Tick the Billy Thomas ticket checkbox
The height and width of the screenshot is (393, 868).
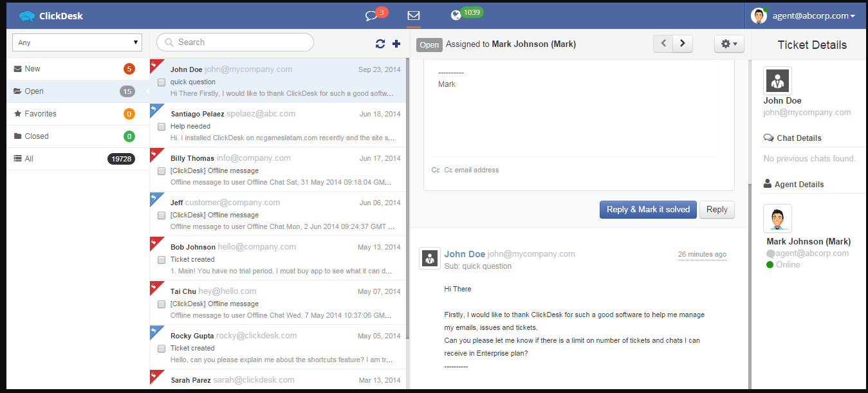pos(162,171)
